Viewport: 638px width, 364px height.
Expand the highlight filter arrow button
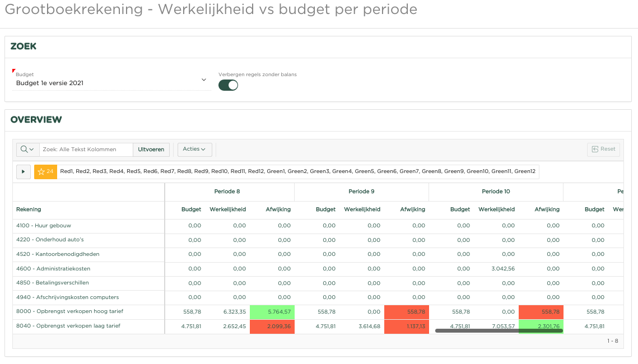pos(23,171)
